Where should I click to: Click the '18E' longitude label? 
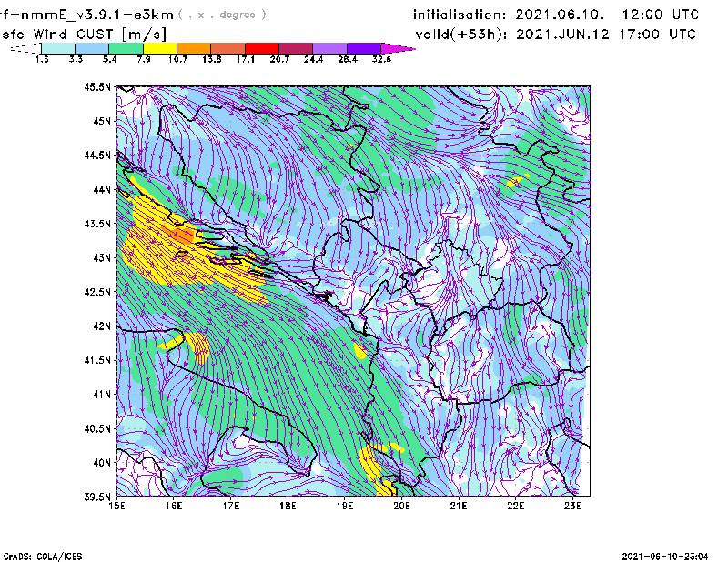coord(288,506)
